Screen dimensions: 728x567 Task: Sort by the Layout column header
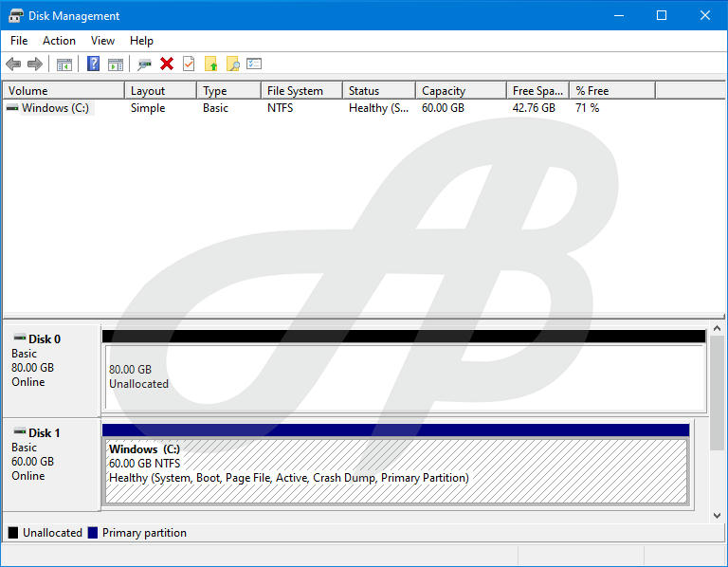[160, 91]
